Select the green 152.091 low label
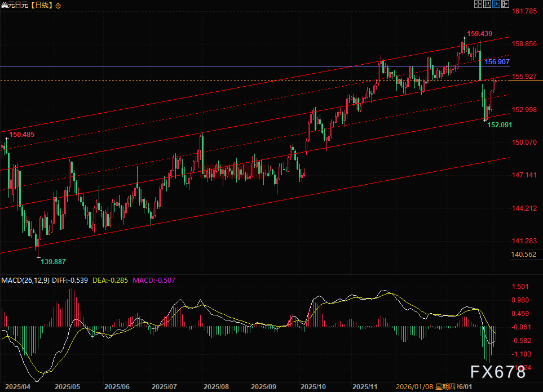This screenshot has height=392, width=543. click(x=500, y=124)
